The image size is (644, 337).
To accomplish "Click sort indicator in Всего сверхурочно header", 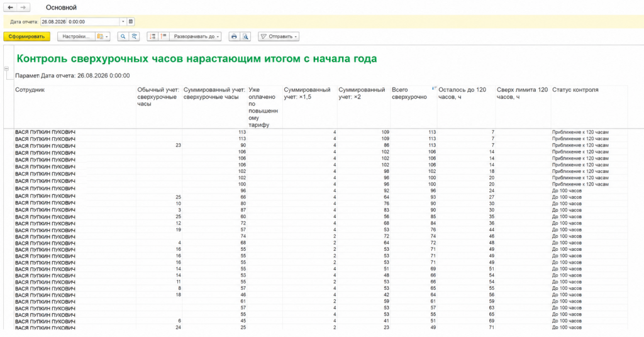I will (x=434, y=88).
